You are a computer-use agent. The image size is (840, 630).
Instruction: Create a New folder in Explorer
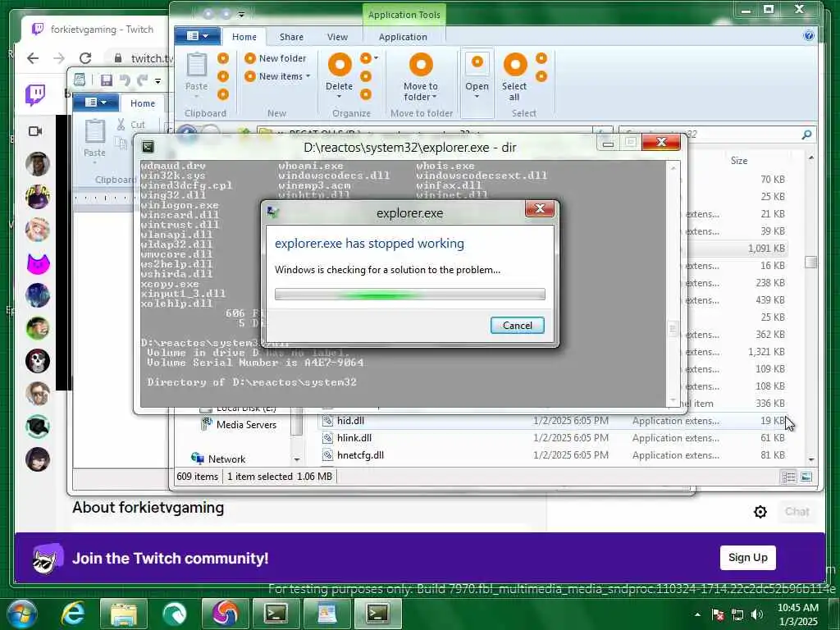(276, 58)
